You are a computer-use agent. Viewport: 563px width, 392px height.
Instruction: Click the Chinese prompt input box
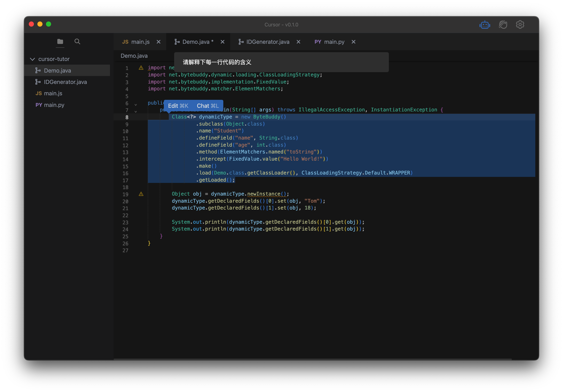coord(281,62)
